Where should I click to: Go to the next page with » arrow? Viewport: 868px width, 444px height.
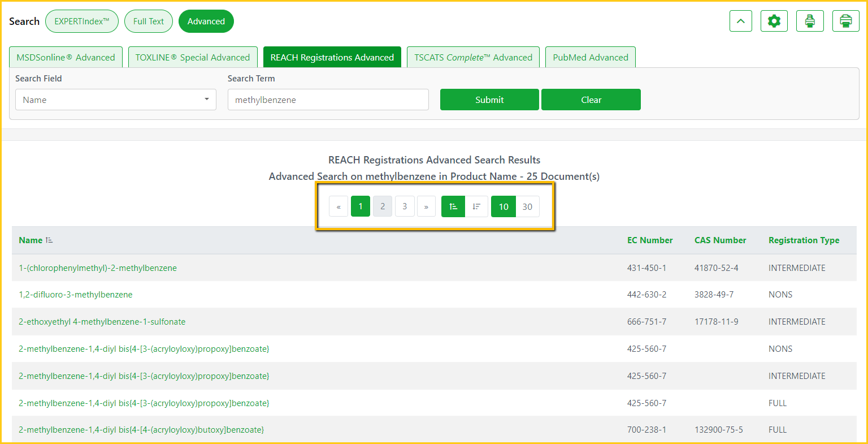coord(426,206)
